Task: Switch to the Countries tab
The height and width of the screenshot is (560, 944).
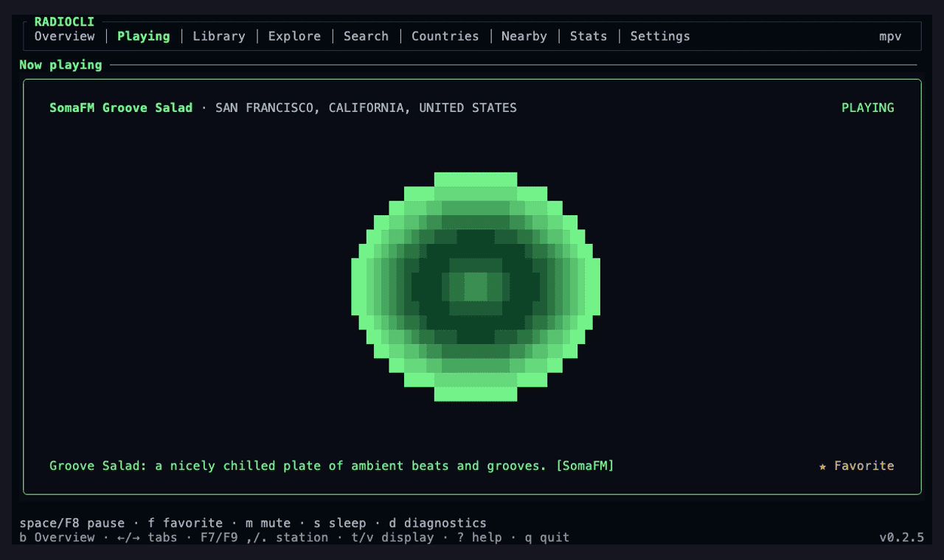Action: (445, 36)
